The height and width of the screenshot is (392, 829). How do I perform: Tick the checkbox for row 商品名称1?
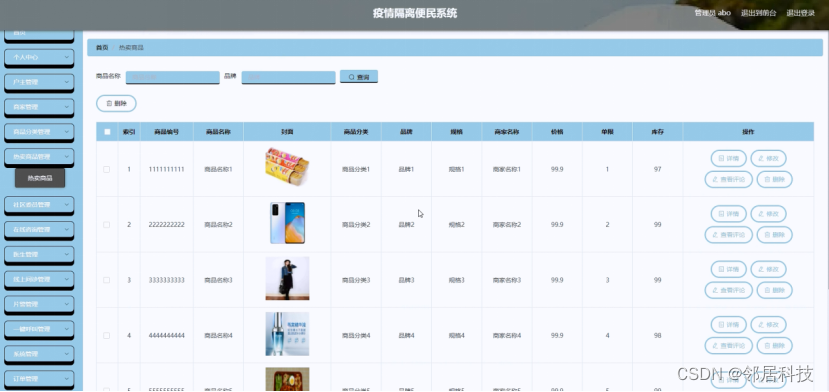[107, 169]
